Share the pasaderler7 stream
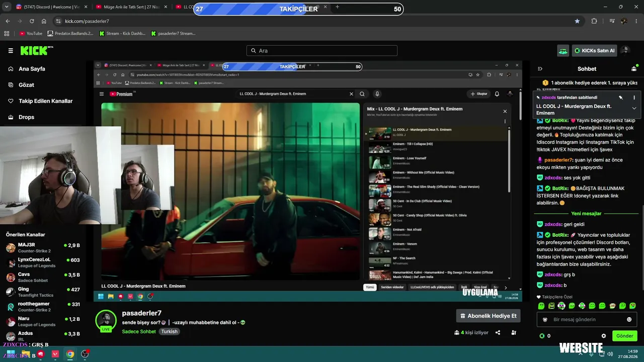The image size is (644, 362). tap(498, 332)
